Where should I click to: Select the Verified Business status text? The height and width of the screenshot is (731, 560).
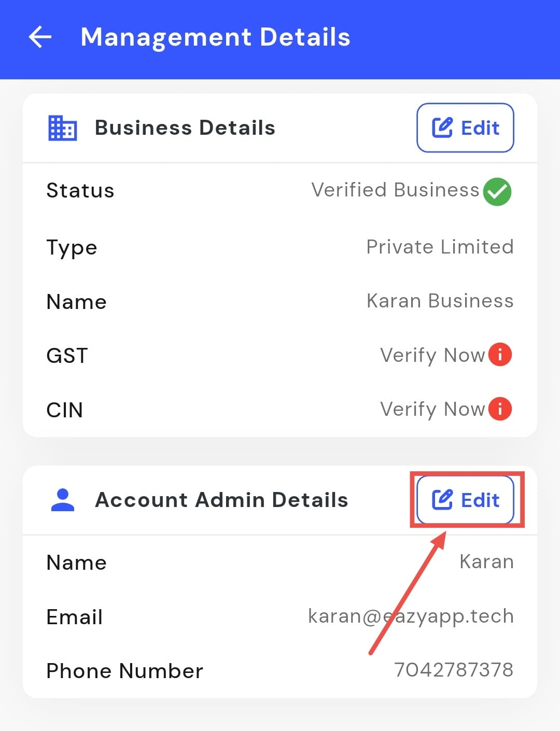coord(395,190)
